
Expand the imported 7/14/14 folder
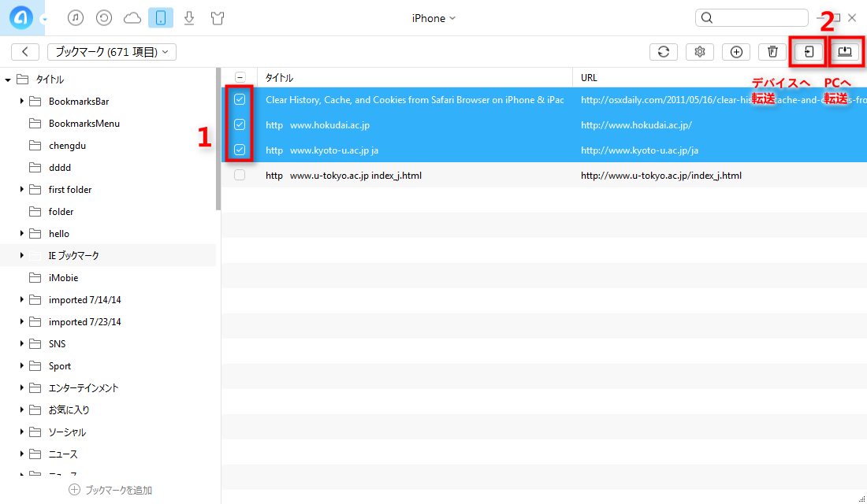[21, 299]
